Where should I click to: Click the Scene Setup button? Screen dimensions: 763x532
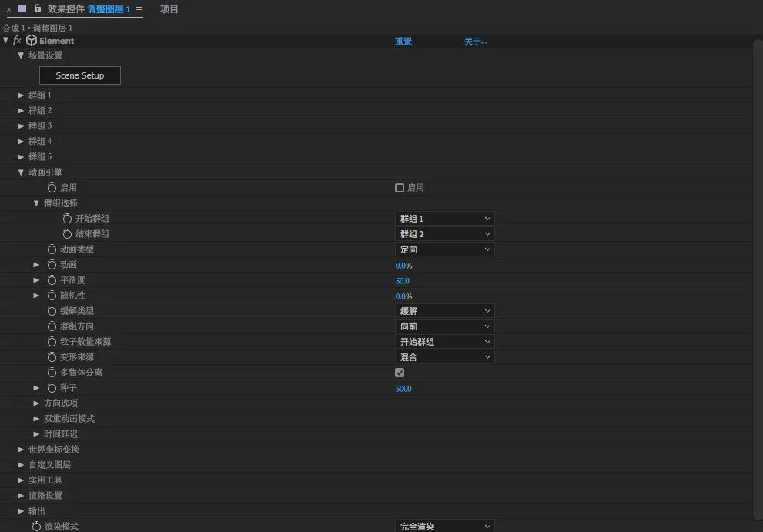coord(80,75)
